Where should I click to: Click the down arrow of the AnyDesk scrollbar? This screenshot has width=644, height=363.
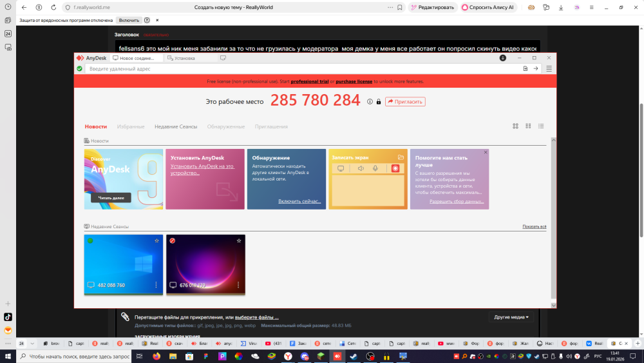pos(553,305)
